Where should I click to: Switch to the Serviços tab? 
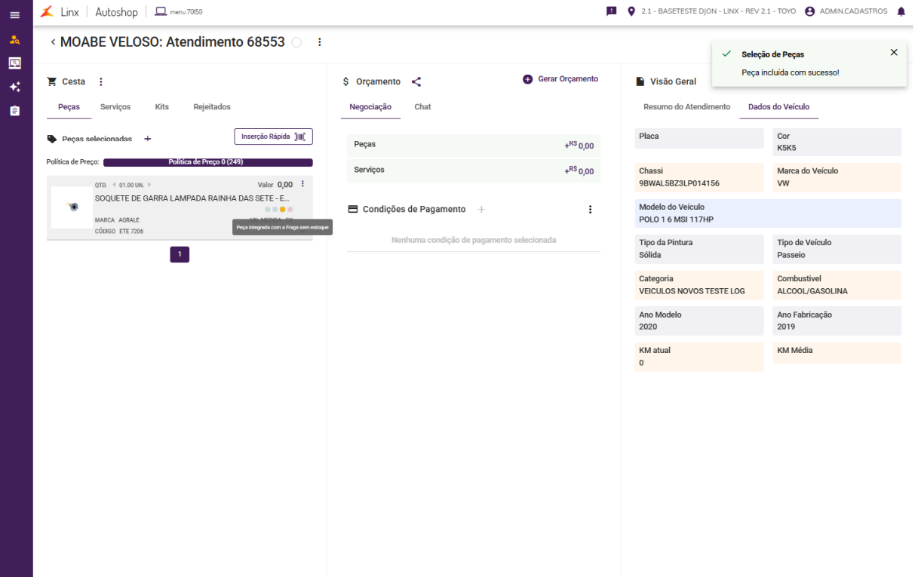coord(115,107)
